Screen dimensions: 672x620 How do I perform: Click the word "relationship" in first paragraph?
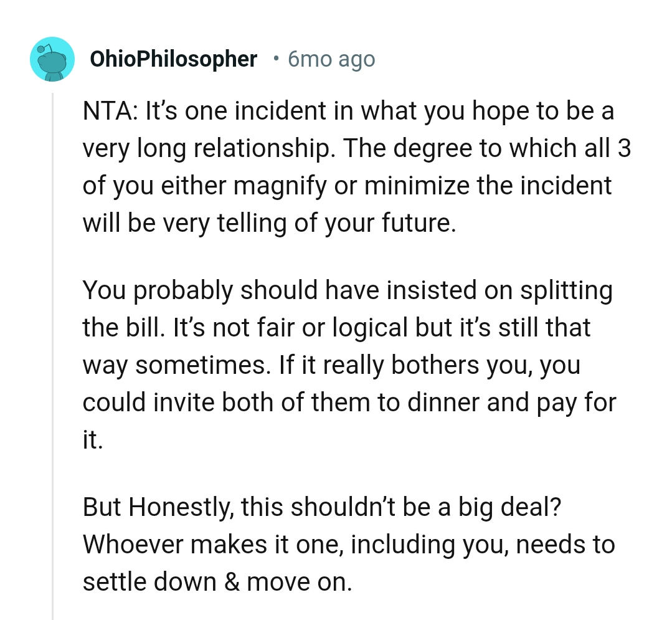(257, 149)
